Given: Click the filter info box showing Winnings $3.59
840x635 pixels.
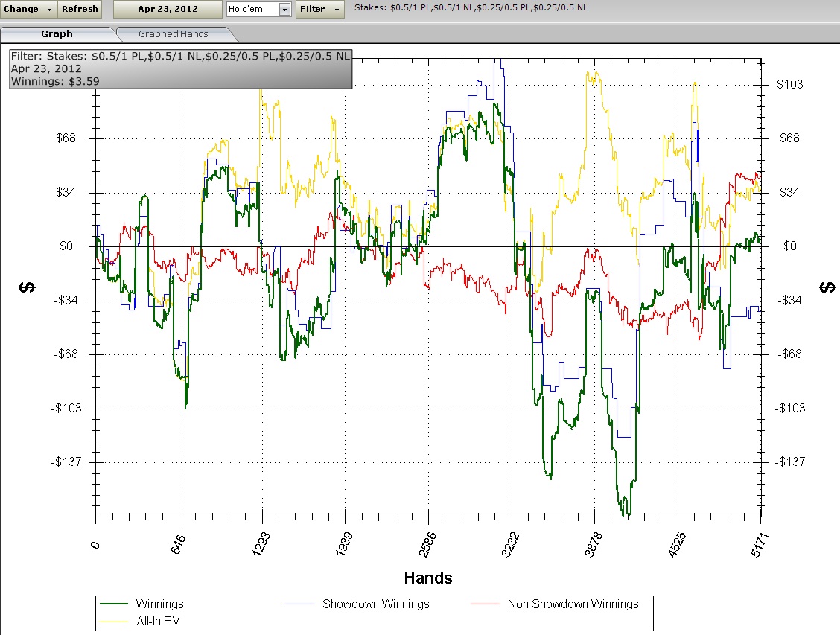Looking at the screenshot, I should pyautogui.click(x=180, y=68).
